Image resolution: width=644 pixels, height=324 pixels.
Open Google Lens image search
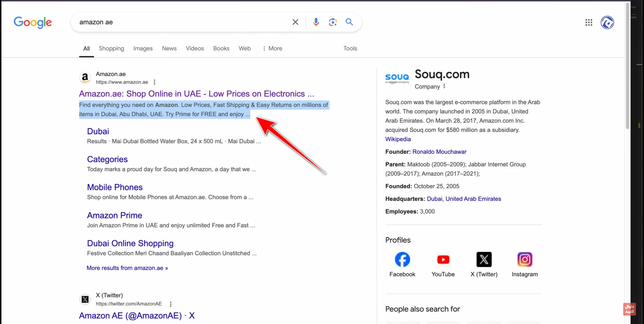click(332, 22)
